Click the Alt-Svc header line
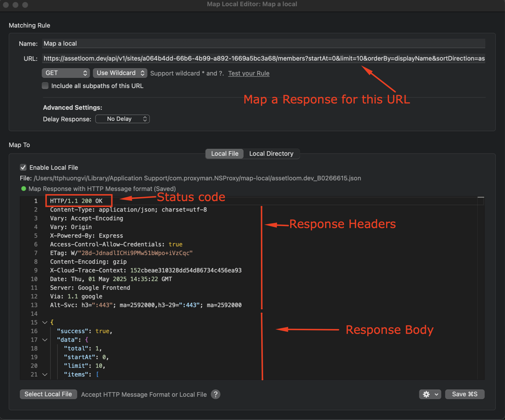505x420 pixels. point(146,305)
